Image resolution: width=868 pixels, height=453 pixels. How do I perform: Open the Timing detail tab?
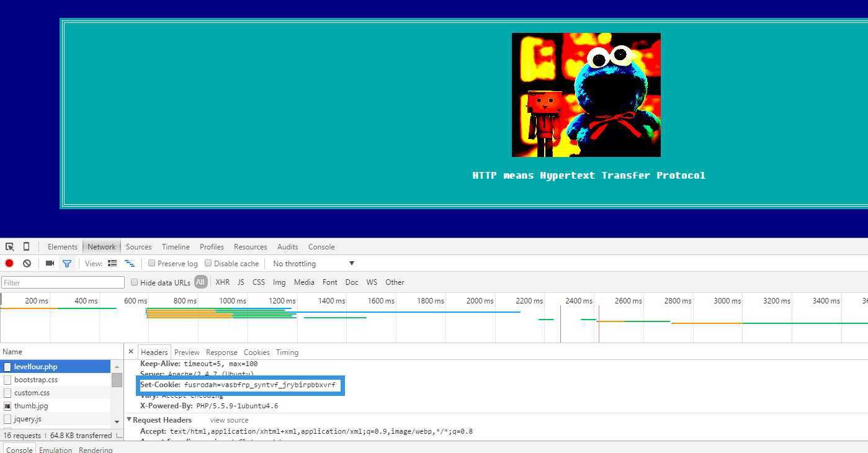287,352
